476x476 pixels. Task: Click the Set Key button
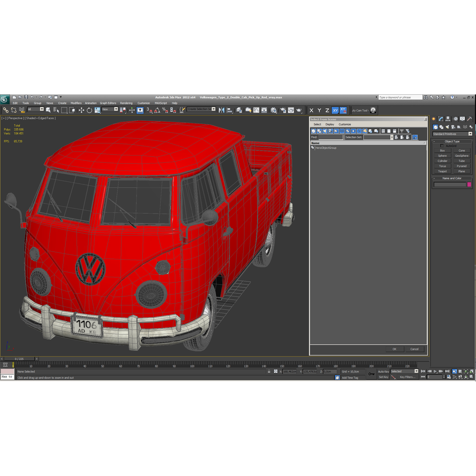[x=384, y=377]
